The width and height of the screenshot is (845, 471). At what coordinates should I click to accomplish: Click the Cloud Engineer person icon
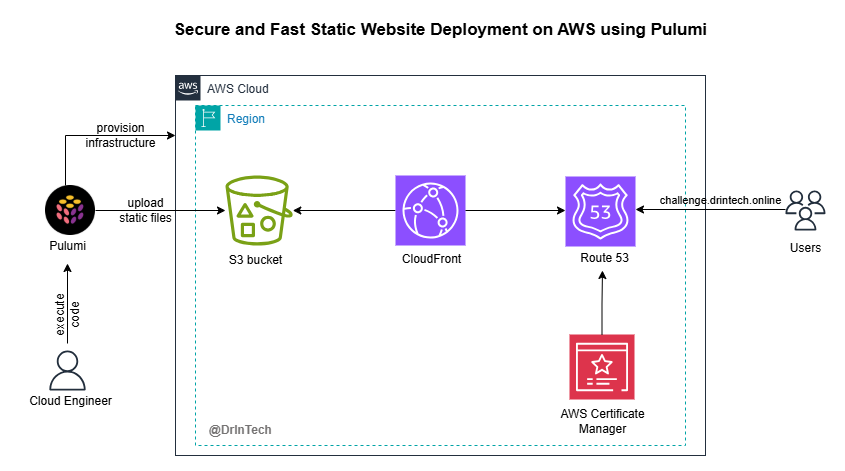pos(67,370)
